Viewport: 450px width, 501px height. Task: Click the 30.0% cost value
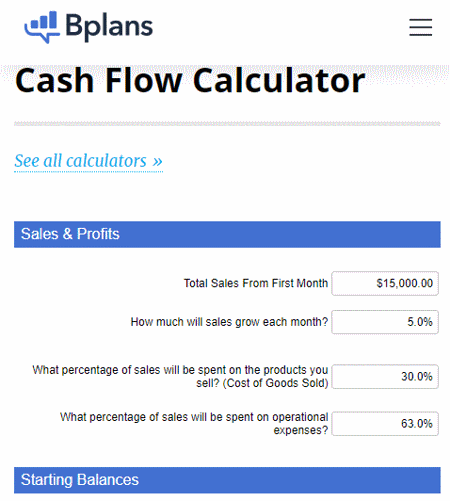point(417,377)
